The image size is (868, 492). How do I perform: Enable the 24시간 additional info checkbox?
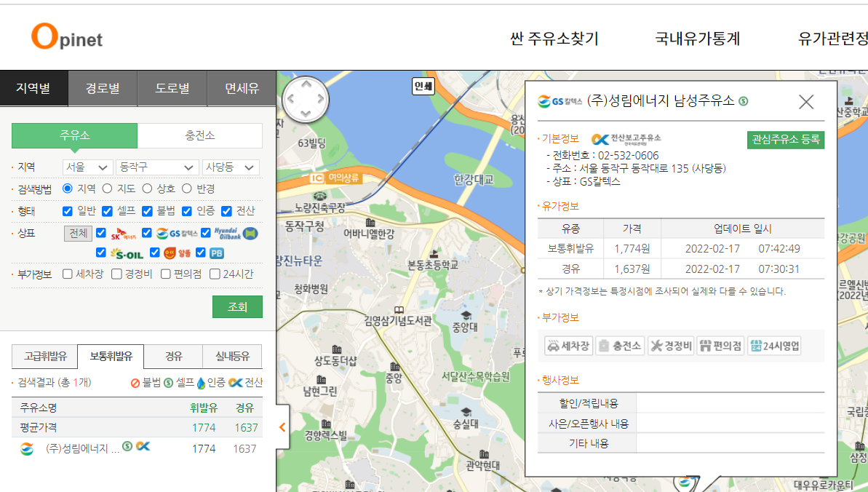[x=215, y=274]
